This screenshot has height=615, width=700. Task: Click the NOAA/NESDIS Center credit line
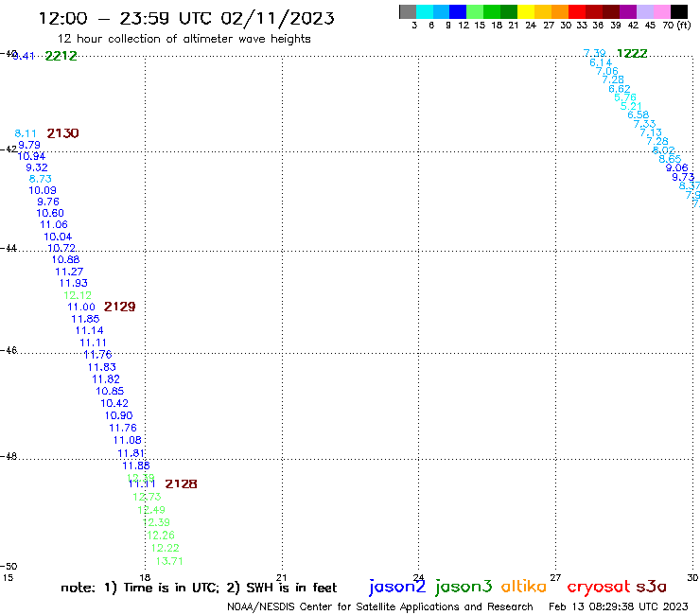click(x=380, y=606)
